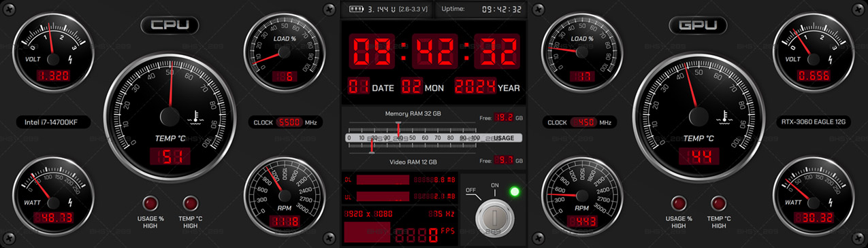The image size is (868, 248).
Task: Click the large minutes digits 42
Action: [435, 51]
